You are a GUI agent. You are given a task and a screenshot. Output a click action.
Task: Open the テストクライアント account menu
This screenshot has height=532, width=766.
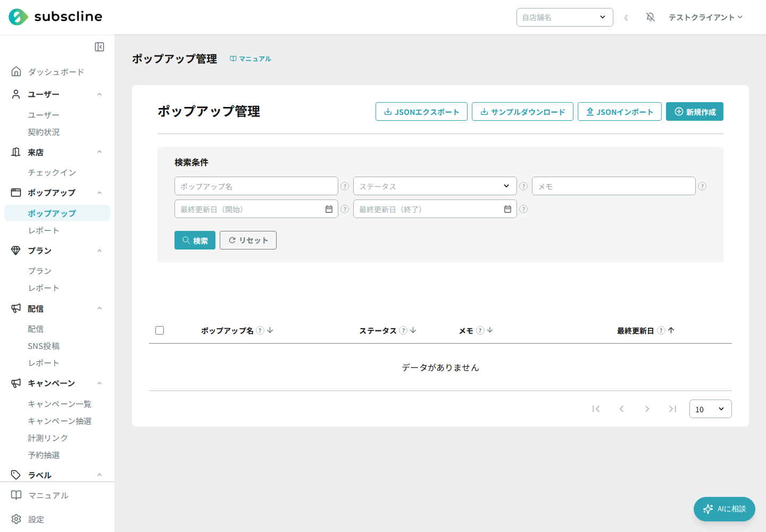pyautogui.click(x=705, y=17)
